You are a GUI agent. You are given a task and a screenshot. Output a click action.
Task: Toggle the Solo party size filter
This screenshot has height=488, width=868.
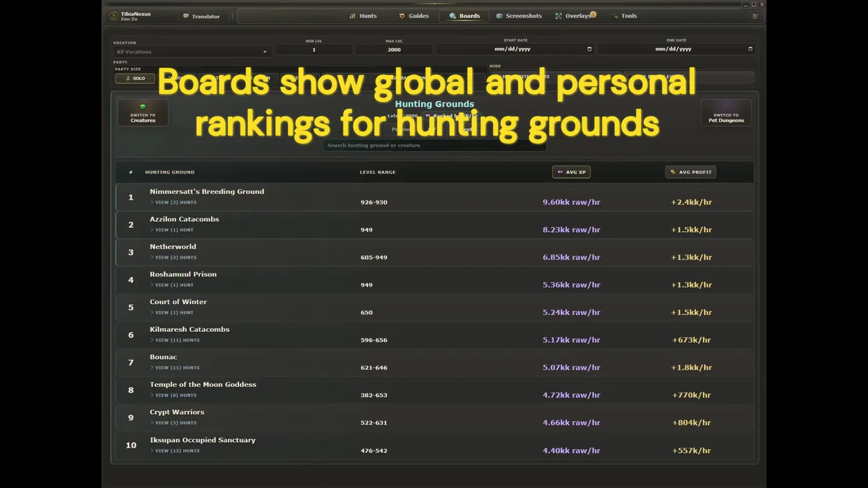pyautogui.click(x=135, y=78)
